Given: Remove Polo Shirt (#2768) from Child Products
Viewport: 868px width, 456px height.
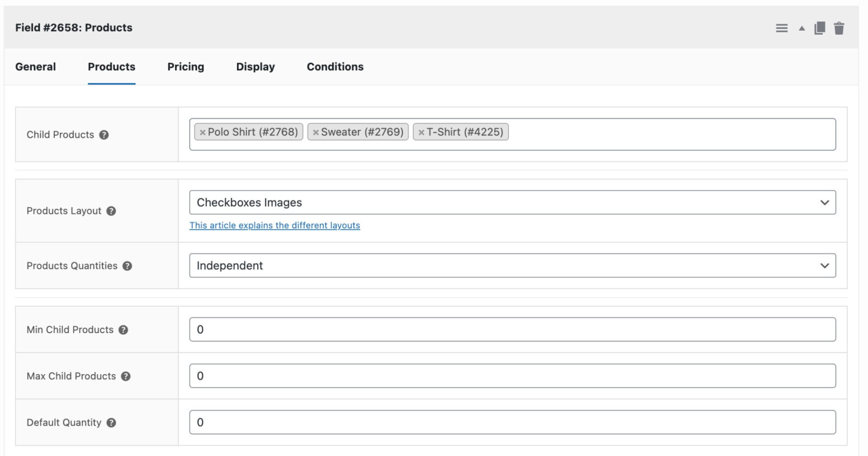Looking at the screenshot, I should click(203, 132).
